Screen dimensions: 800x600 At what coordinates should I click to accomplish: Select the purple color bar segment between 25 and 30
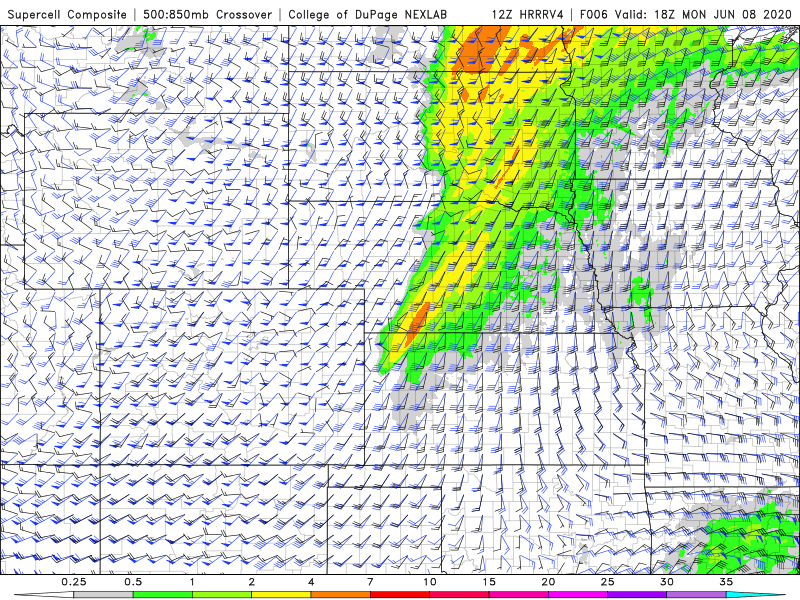tap(637, 595)
